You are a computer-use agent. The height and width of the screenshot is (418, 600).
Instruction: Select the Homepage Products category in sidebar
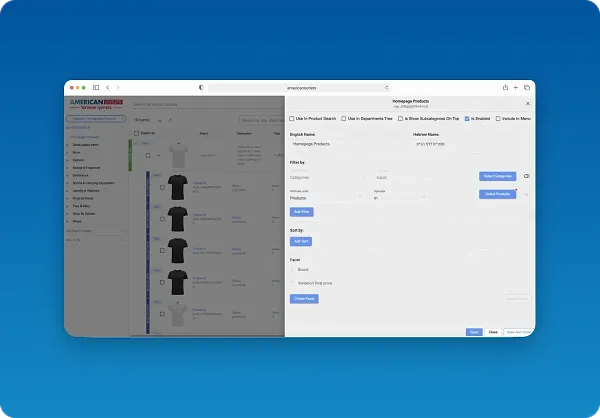[85, 137]
